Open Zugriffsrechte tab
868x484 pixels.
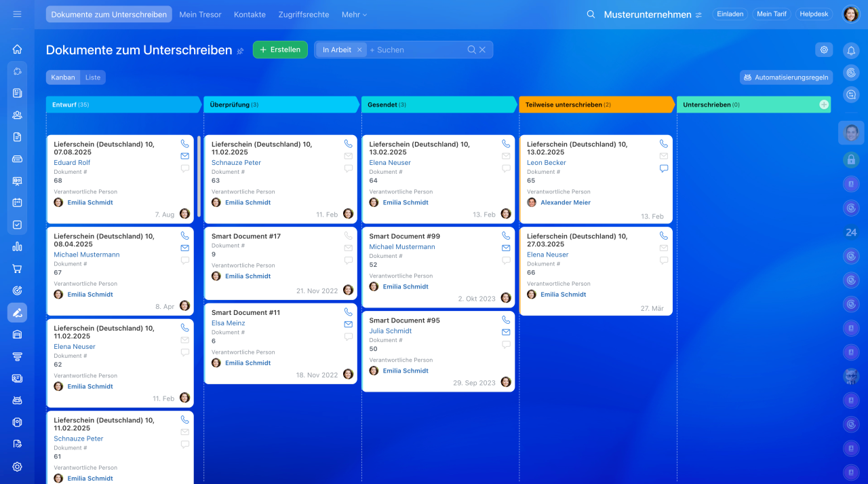coord(304,14)
